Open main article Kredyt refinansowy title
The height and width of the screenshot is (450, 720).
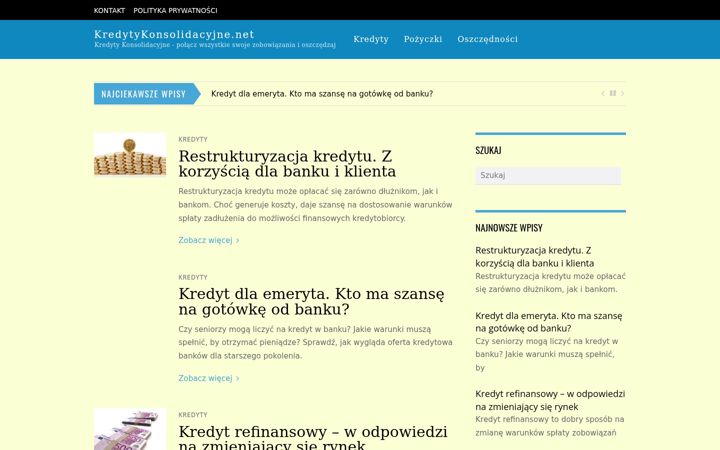pyautogui.click(x=313, y=437)
